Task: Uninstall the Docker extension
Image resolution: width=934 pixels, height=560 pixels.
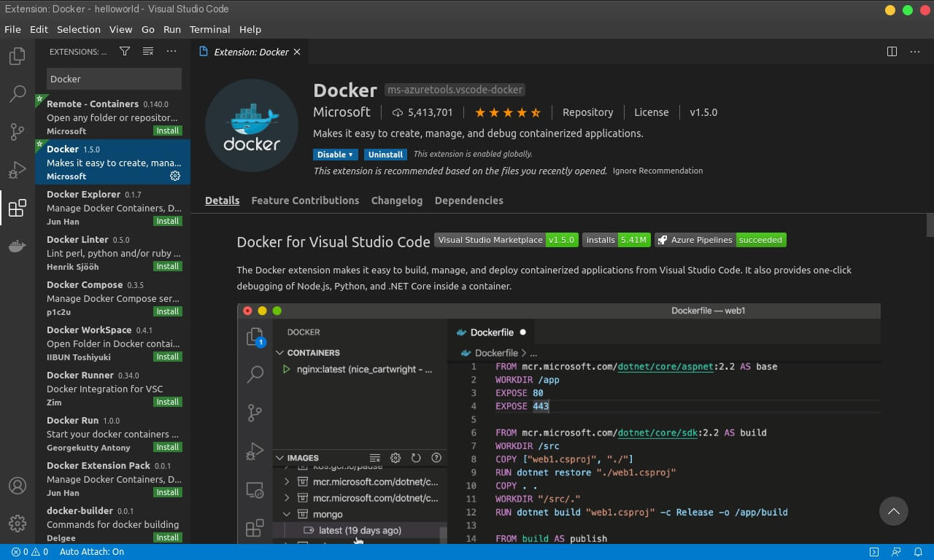Action: coord(385,155)
